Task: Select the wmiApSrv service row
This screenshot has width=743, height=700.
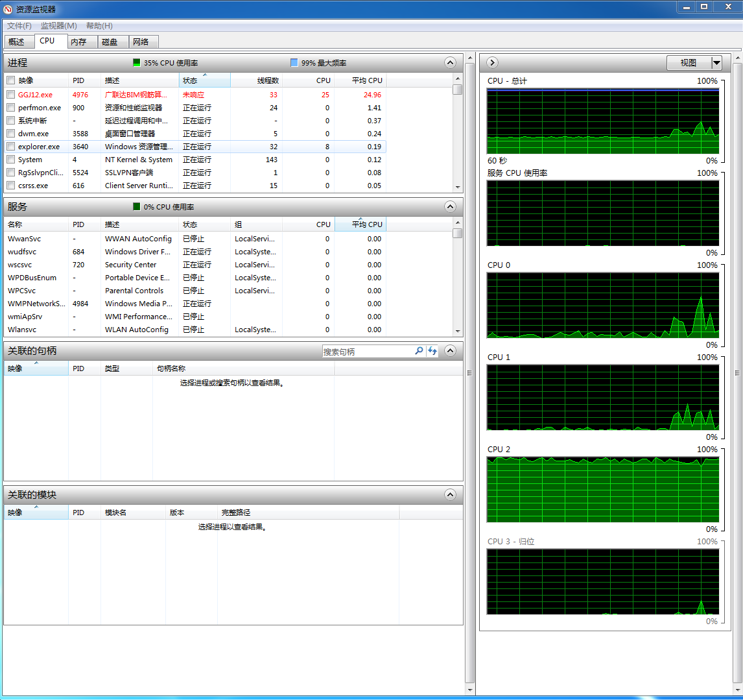Action: 195,317
